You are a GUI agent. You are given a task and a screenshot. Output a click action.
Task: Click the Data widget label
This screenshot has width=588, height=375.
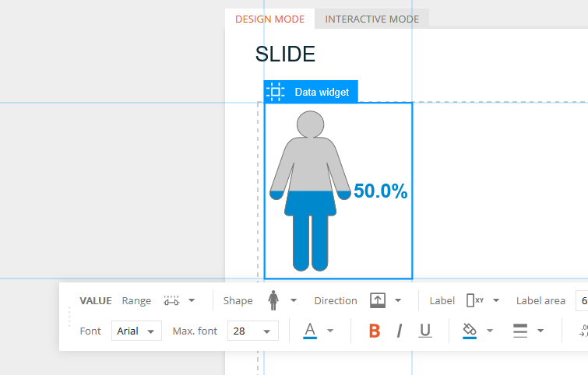tap(322, 92)
